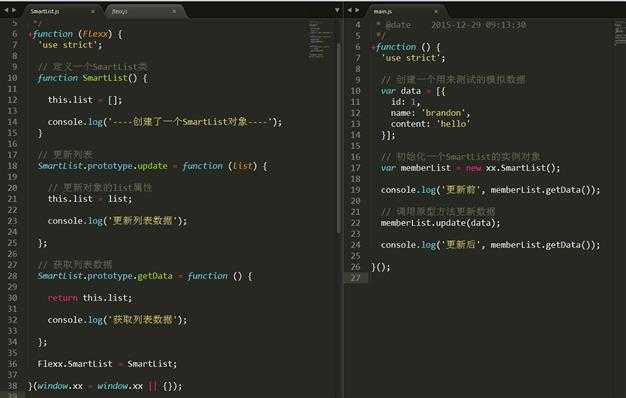The image size is (626, 398).
Task: Click the 'this.list = [];' line
Action: point(85,100)
